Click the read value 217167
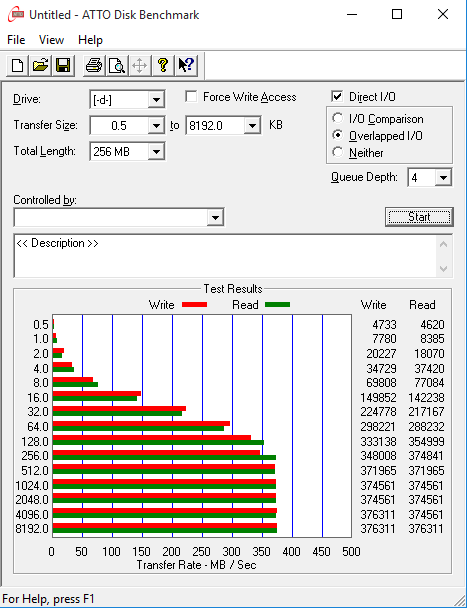The height and width of the screenshot is (608, 467). 426,412
